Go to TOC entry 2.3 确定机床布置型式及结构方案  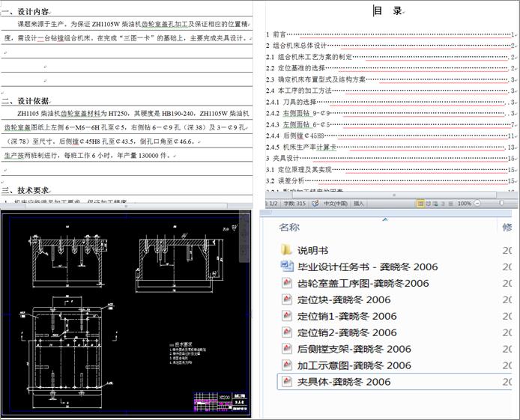[390, 79]
